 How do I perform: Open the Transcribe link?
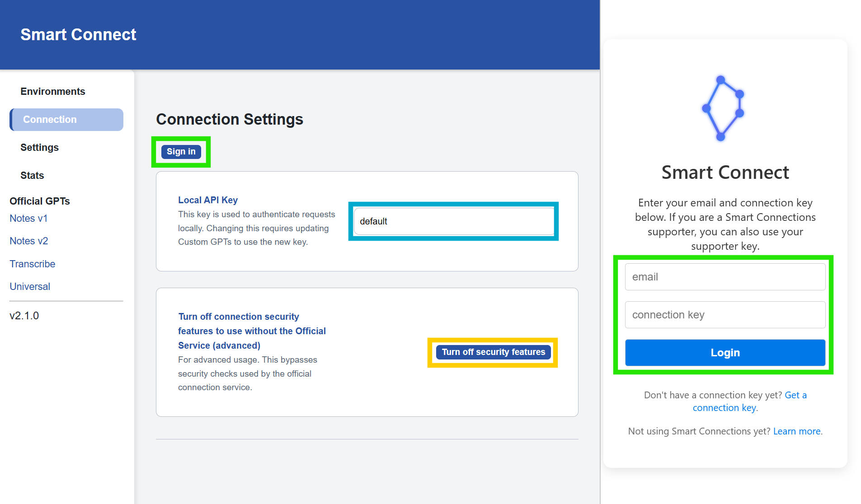click(32, 264)
